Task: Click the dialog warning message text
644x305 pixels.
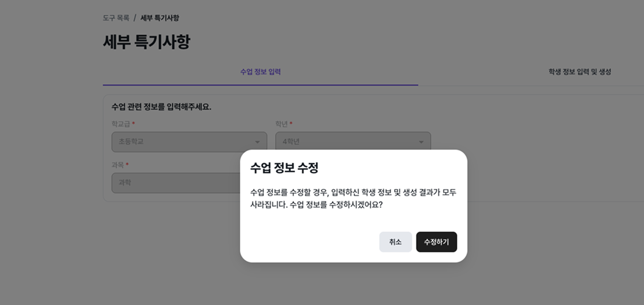Action: tap(352, 197)
